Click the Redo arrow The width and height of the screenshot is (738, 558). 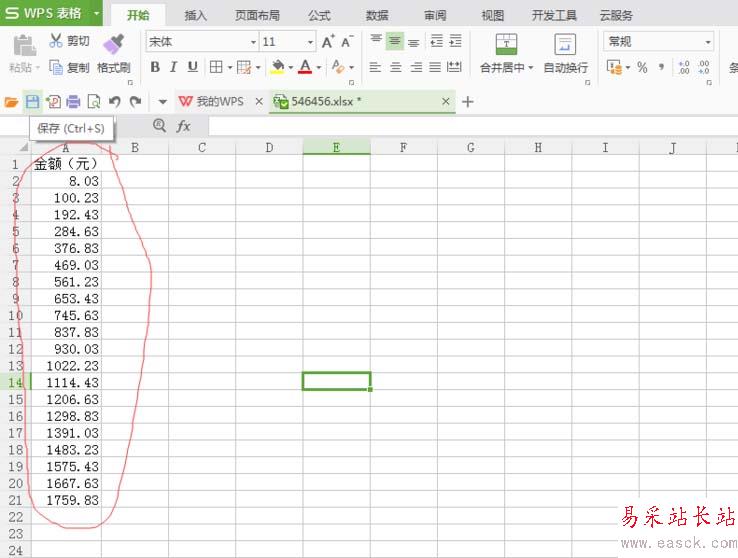pyautogui.click(x=135, y=102)
